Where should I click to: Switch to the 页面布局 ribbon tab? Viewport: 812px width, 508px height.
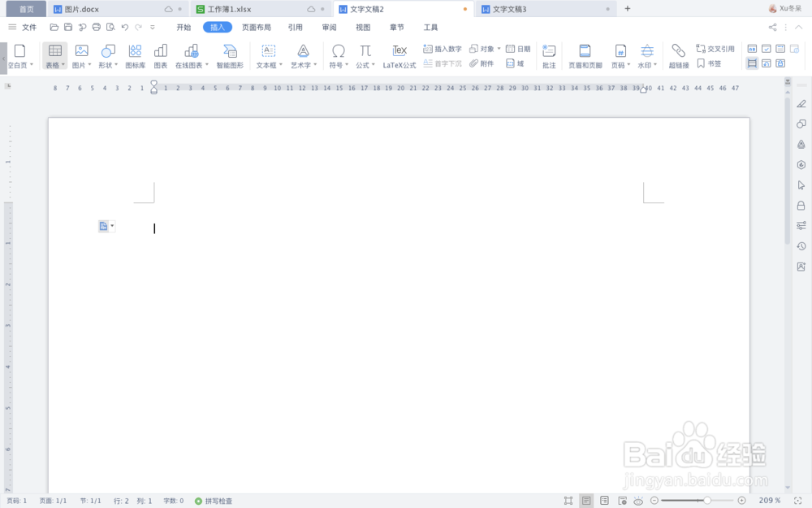pos(255,26)
